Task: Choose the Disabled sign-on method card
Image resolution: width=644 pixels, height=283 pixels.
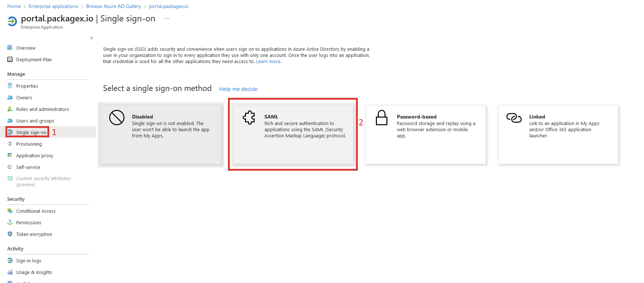Action: point(161,134)
